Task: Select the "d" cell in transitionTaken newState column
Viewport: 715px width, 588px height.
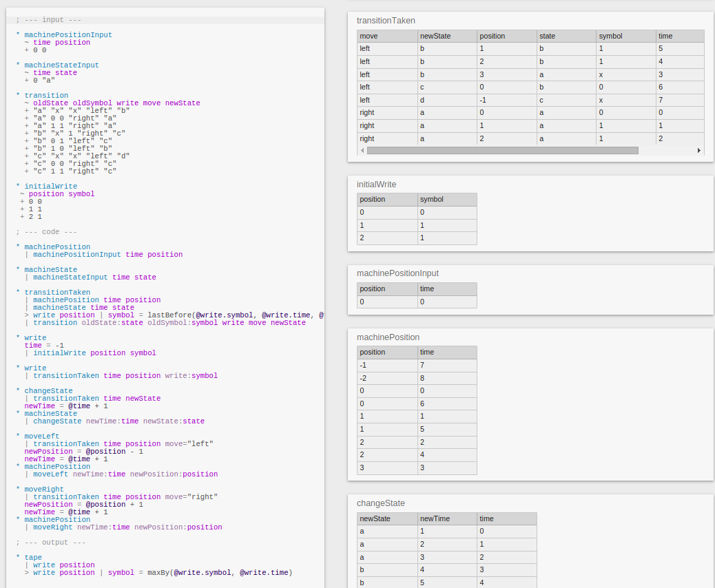Action: pyautogui.click(x=446, y=100)
